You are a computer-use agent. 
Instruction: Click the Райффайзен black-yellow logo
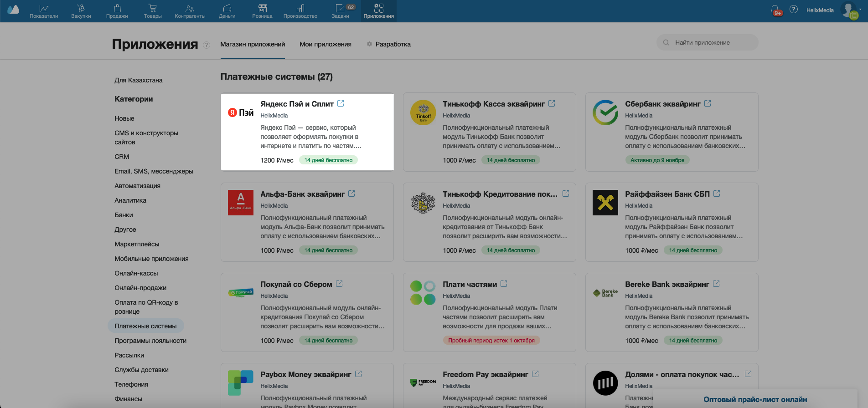605,203
